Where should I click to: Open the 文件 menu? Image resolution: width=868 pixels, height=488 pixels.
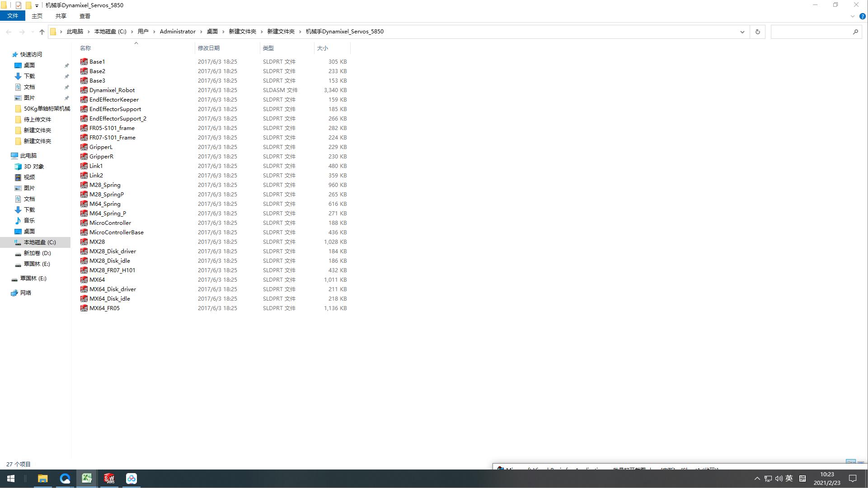coord(13,16)
